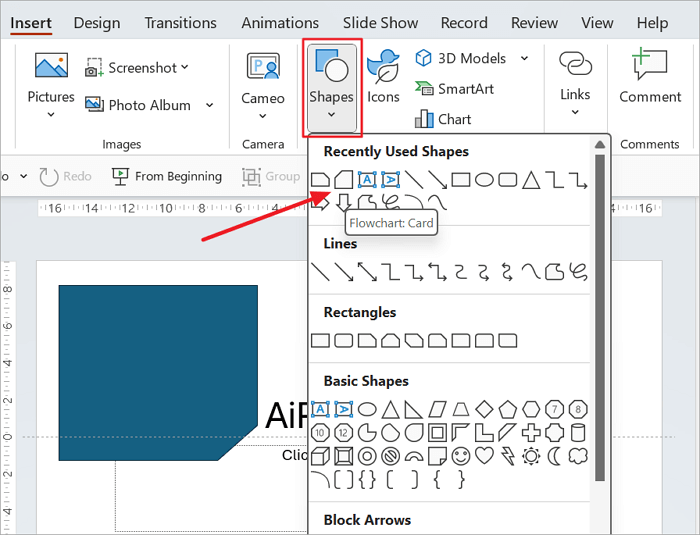Start slideshow From Beginning
Screen dimensions: 700x535
[x=167, y=176]
